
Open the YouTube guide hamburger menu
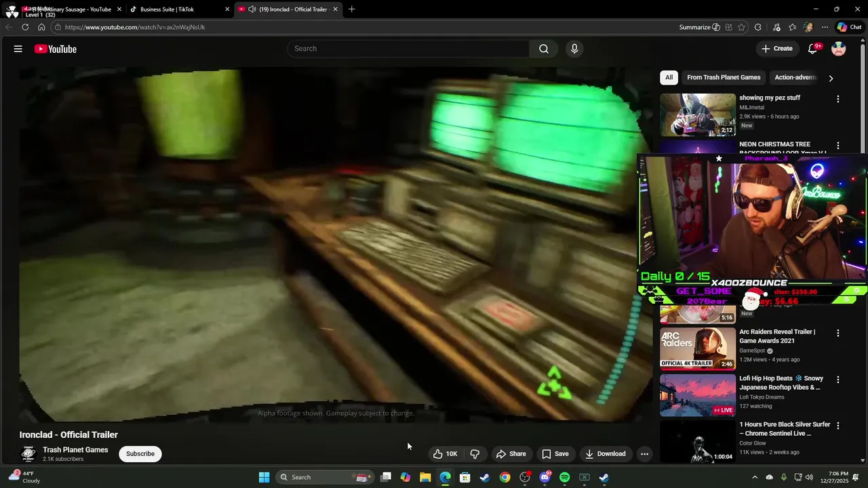pyautogui.click(x=18, y=49)
